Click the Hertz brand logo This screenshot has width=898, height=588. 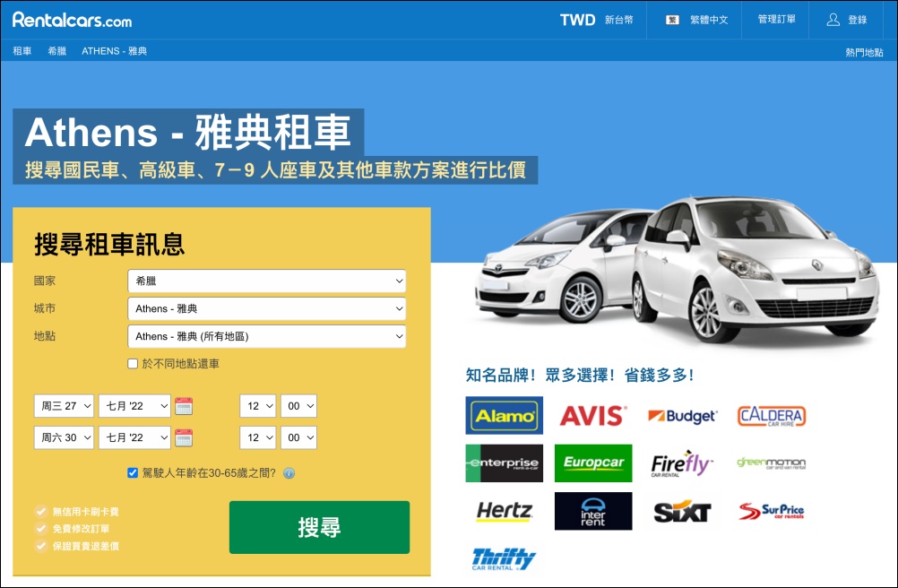click(505, 511)
